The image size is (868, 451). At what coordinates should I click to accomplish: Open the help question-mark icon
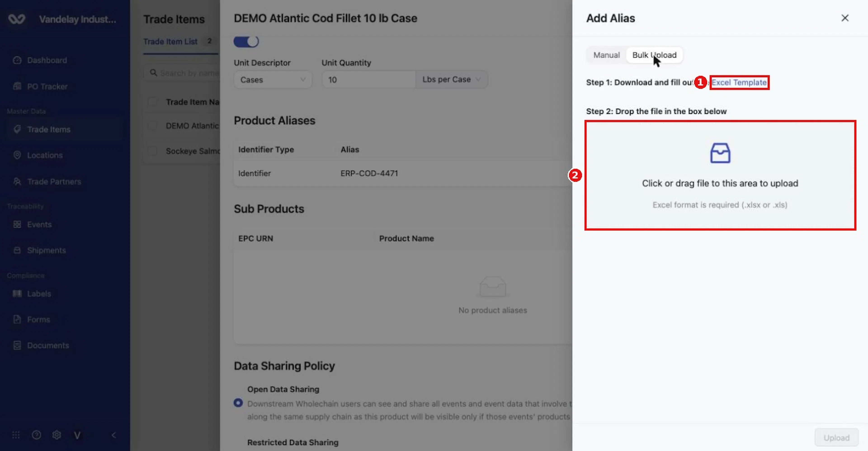pos(36,435)
